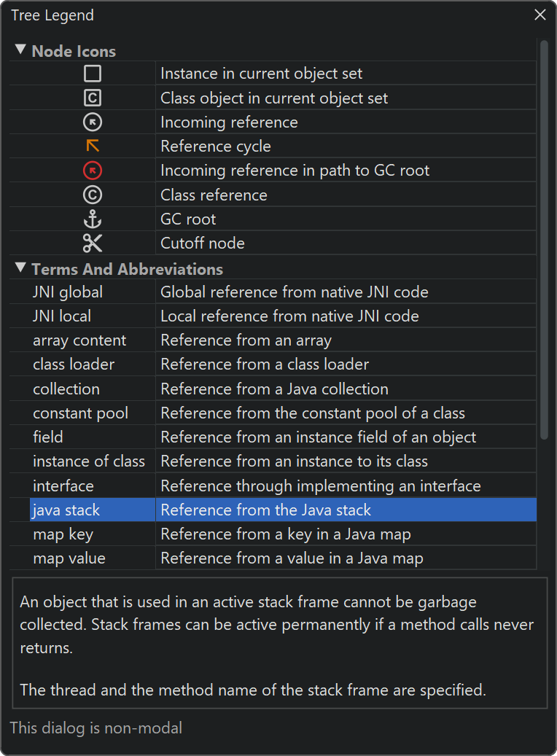The height and width of the screenshot is (756, 557).
Task: Click 'Reference from a class loader' description
Action: click(265, 365)
